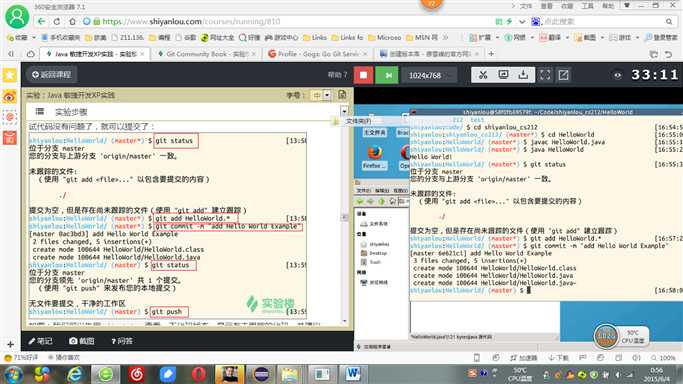Open NetEase Music from the taskbar
The height and width of the screenshot is (384, 683).
tap(136, 374)
